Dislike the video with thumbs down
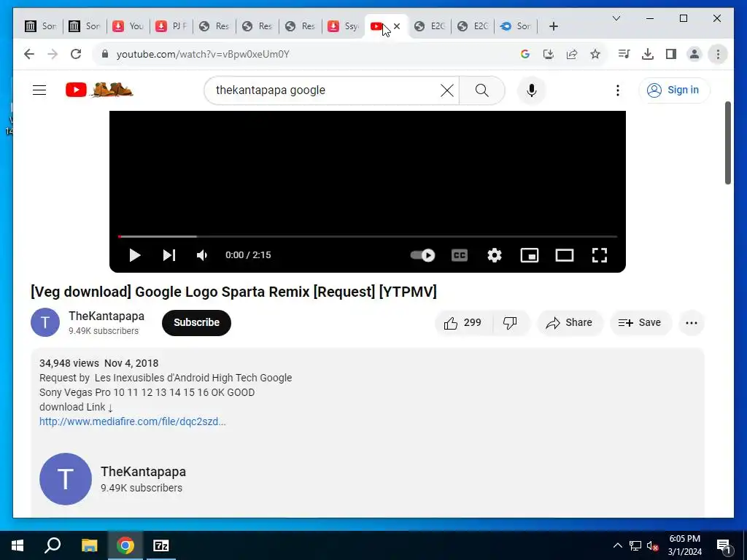 (x=510, y=323)
